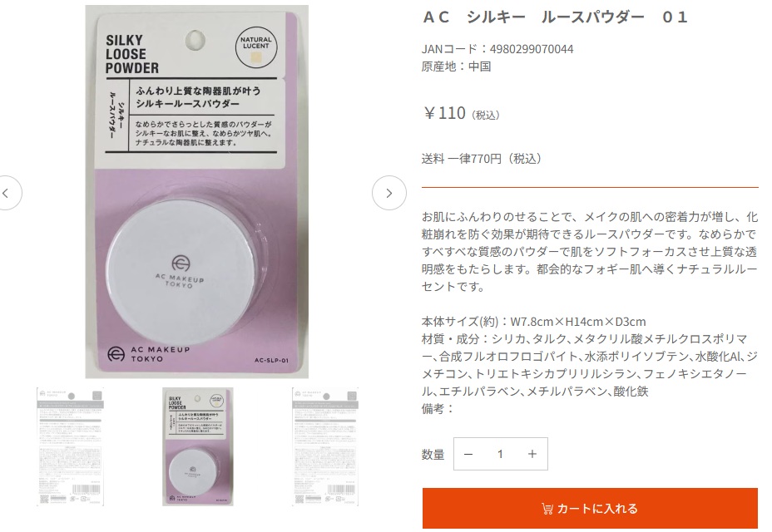Open the large Silky Loose Powder image
772x532 pixels.
tap(197, 192)
